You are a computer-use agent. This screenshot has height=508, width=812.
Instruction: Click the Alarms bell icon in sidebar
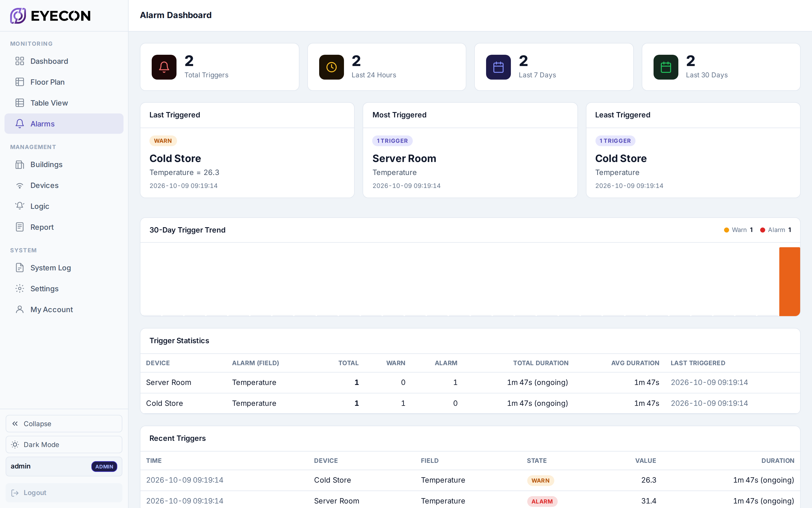click(x=20, y=124)
